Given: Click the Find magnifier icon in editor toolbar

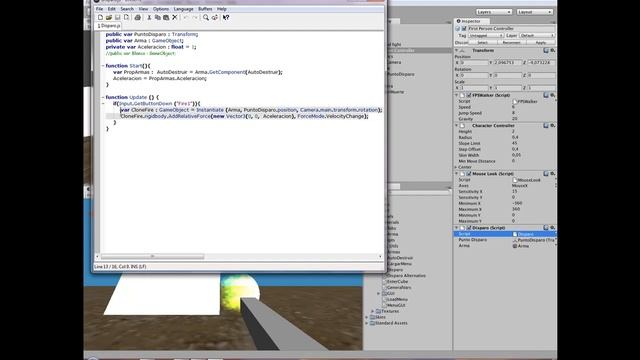Looking at the screenshot, I should (x=206, y=18).
